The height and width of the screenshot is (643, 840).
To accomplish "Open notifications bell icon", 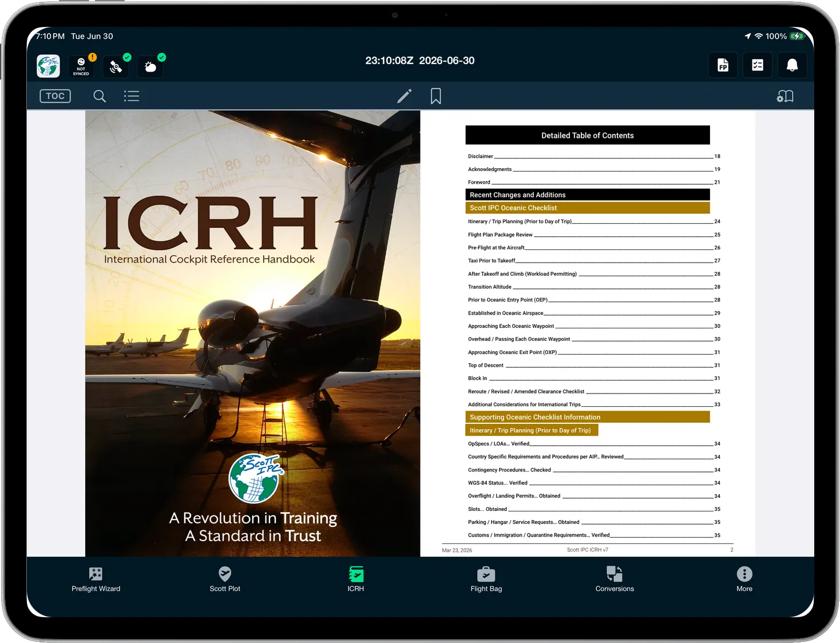I will (792, 65).
